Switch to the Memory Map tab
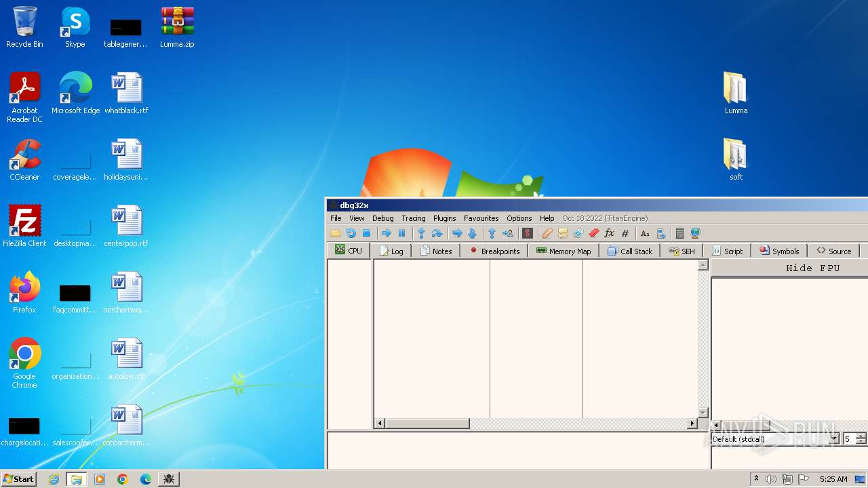The image size is (868, 488). click(x=564, y=251)
